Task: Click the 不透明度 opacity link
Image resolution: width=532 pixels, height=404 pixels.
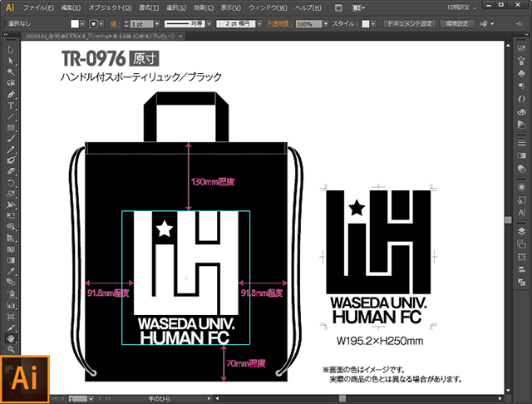Action: click(279, 24)
